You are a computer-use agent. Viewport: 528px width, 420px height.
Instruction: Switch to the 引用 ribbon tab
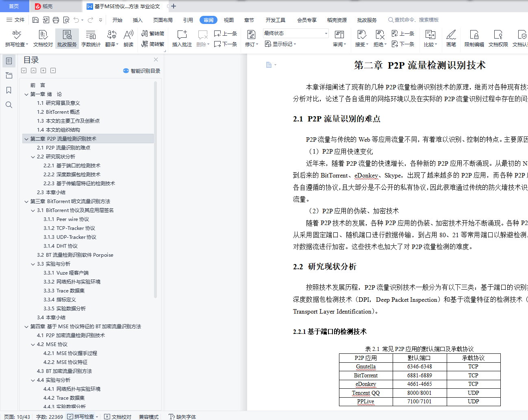coord(188,20)
